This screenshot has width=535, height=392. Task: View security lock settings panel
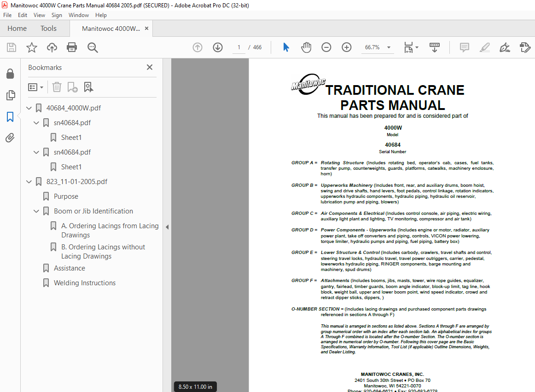pyautogui.click(x=10, y=74)
